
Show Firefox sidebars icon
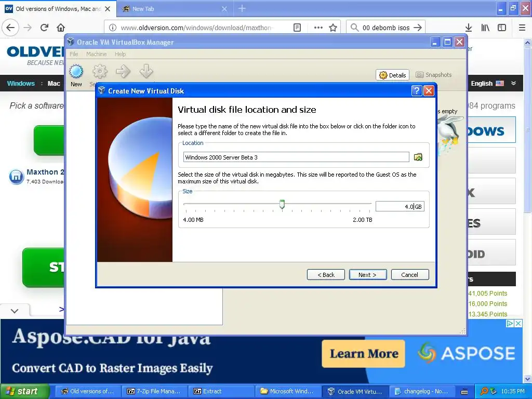click(x=502, y=28)
